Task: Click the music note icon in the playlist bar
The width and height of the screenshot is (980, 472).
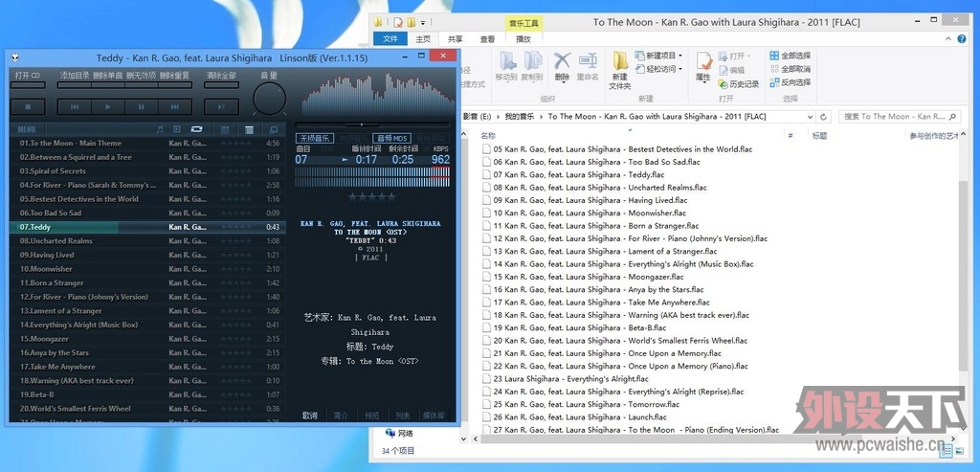Action: pos(160,129)
